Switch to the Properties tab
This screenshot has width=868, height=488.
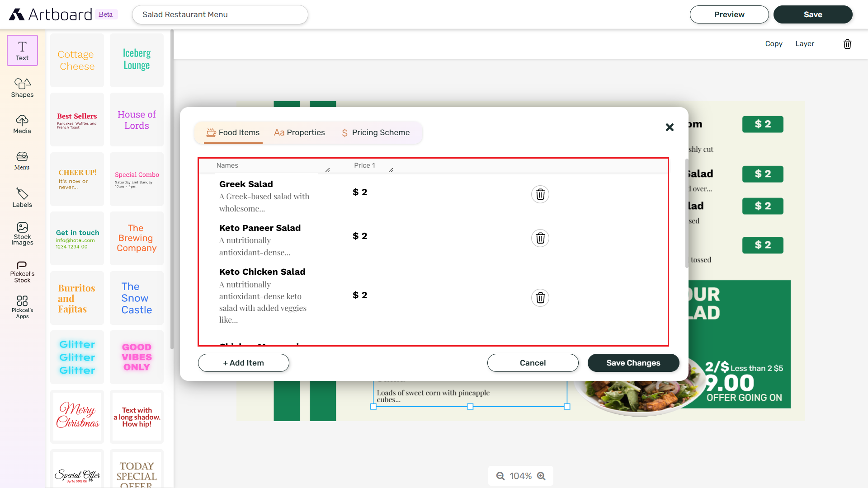(299, 132)
